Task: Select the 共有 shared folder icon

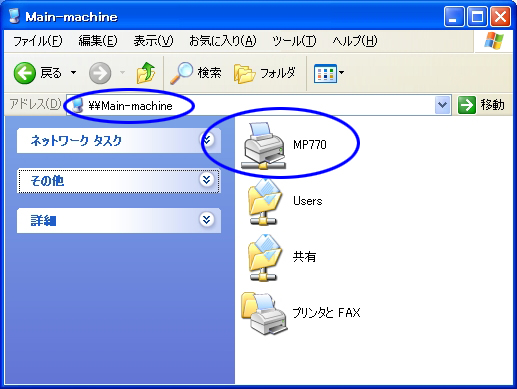Action: [264, 257]
